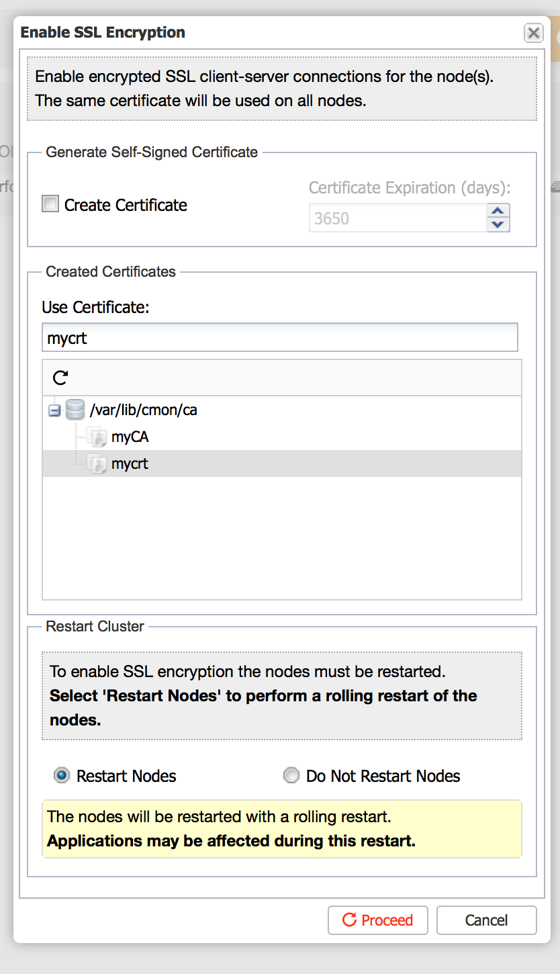Click the Use Certificate text field
The height and width of the screenshot is (974, 560).
click(x=280, y=337)
